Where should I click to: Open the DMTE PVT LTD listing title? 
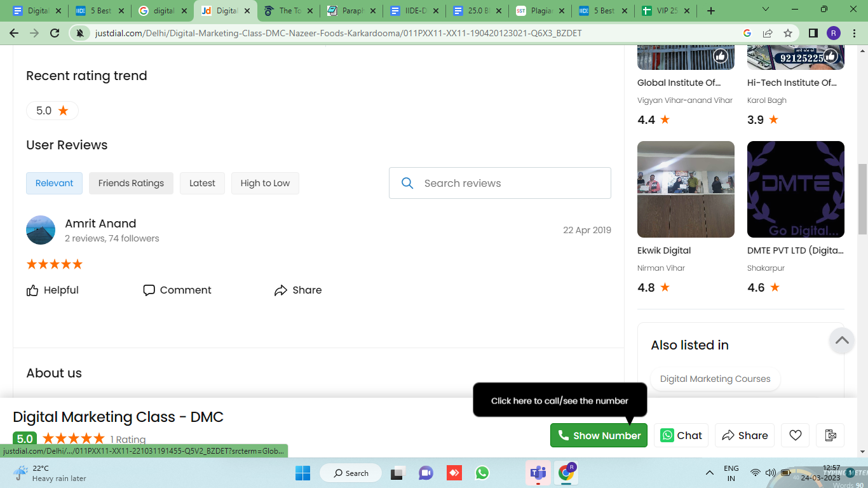point(796,250)
